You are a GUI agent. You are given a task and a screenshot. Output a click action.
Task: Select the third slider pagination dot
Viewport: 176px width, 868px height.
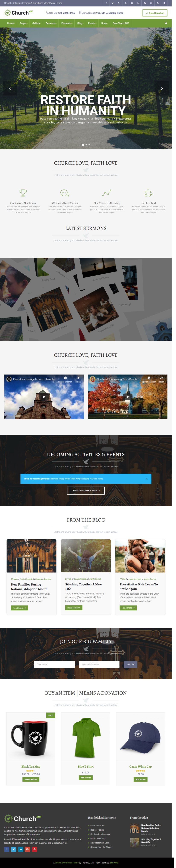(89, 145)
